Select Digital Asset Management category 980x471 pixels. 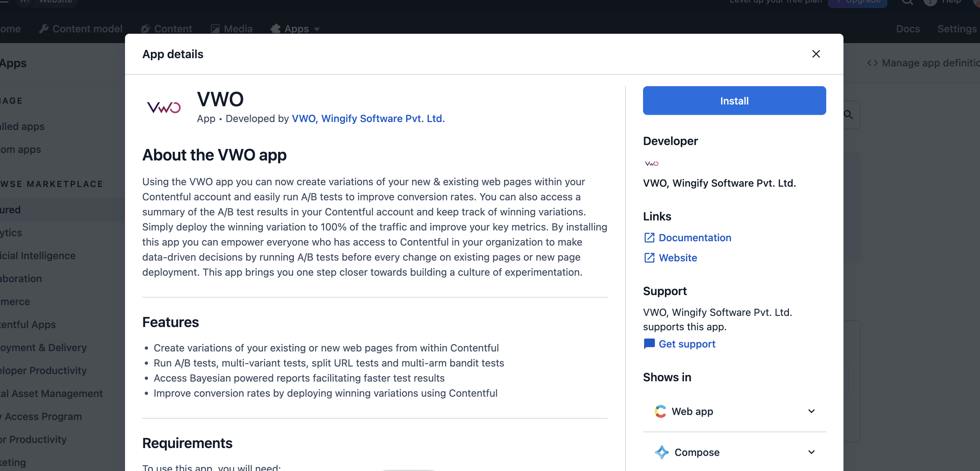pos(51,393)
